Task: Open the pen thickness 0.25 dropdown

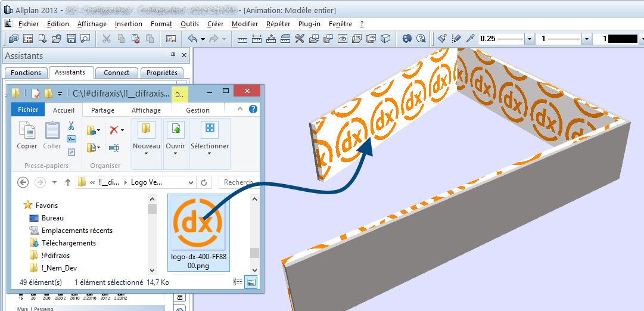Action: (529, 39)
